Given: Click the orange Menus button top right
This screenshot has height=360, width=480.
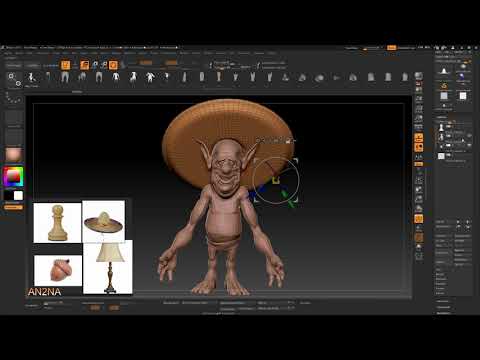Looking at the screenshot, I should click(x=392, y=48).
